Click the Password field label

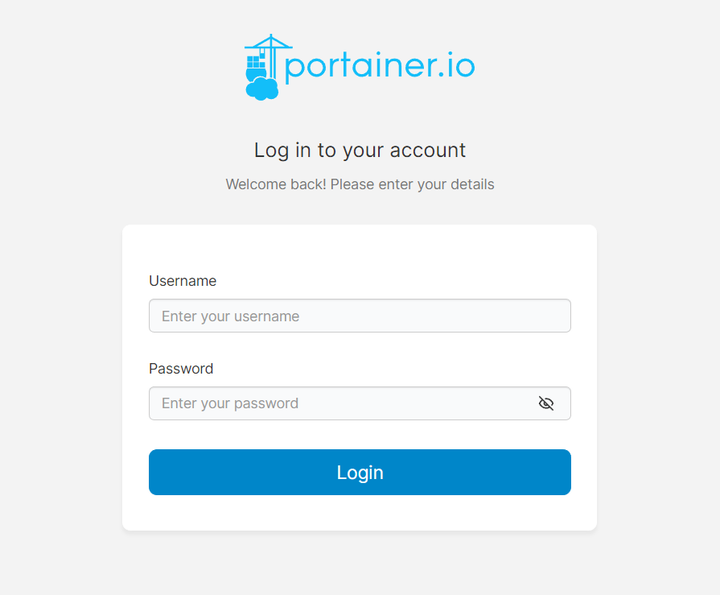(x=181, y=369)
